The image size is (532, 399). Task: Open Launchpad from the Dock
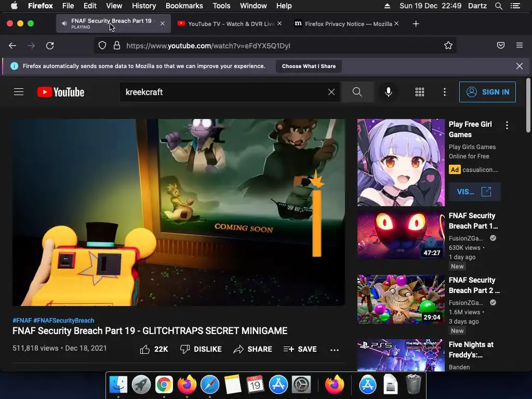click(141, 384)
